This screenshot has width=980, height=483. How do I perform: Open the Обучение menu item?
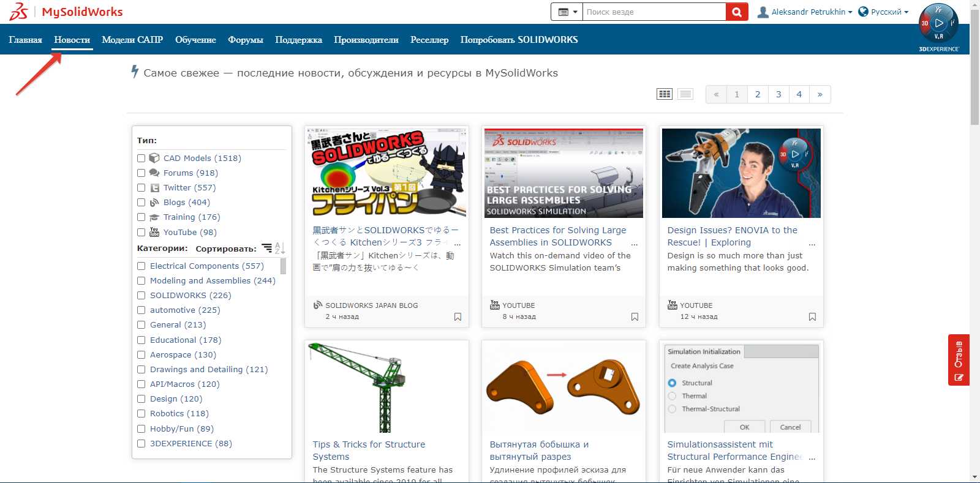coord(195,40)
